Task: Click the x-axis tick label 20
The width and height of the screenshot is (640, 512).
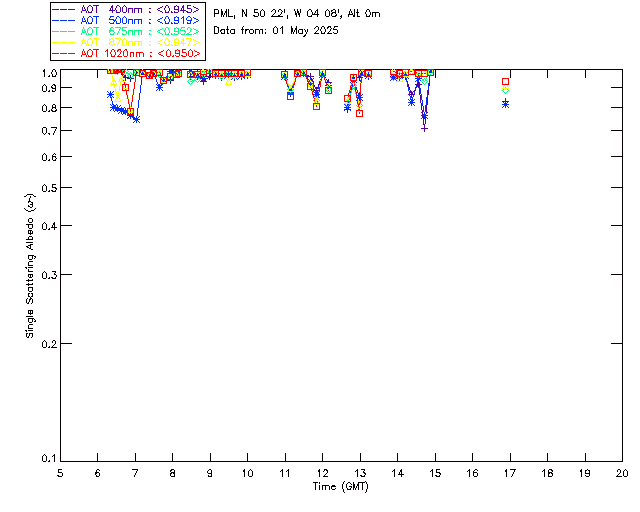Action: pyautogui.click(x=622, y=473)
